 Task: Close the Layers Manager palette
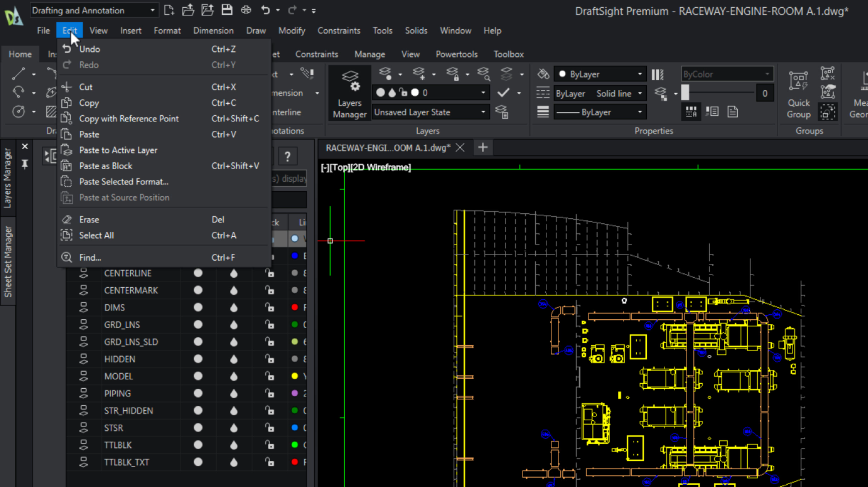pos(25,147)
